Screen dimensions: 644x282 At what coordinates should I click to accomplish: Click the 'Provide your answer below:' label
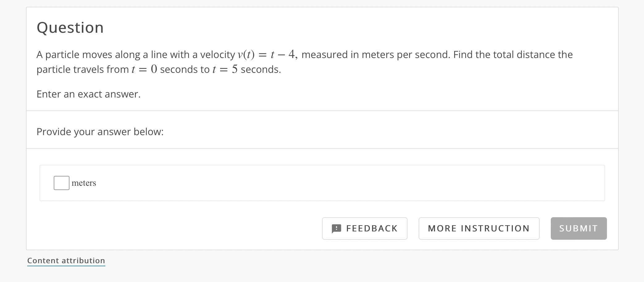pos(100,132)
